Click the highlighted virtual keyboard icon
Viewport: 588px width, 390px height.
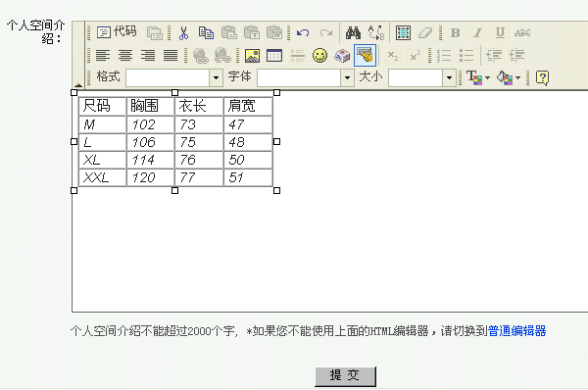tap(365, 56)
